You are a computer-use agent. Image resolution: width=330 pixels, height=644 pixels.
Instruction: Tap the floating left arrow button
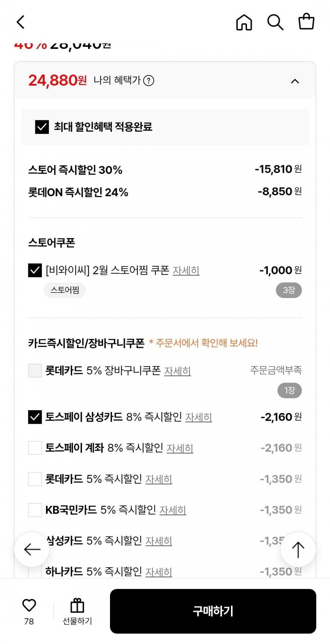tap(32, 549)
